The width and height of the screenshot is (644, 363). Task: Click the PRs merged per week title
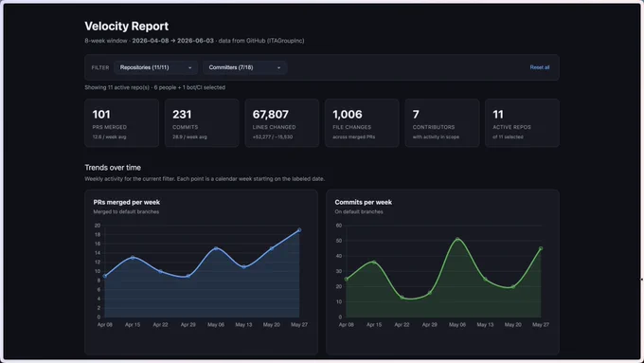tap(127, 202)
